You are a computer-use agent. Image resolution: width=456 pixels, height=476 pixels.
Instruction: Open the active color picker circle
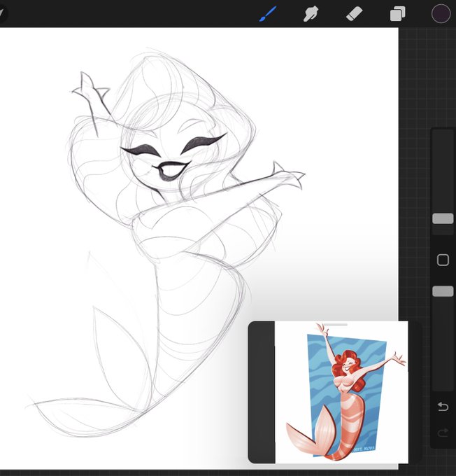tap(441, 14)
